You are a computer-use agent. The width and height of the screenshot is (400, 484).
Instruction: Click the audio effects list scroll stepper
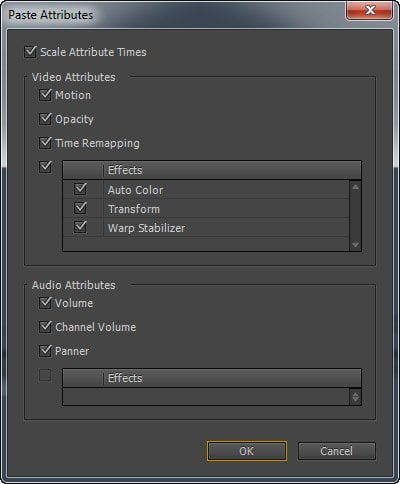pos(355,397)
